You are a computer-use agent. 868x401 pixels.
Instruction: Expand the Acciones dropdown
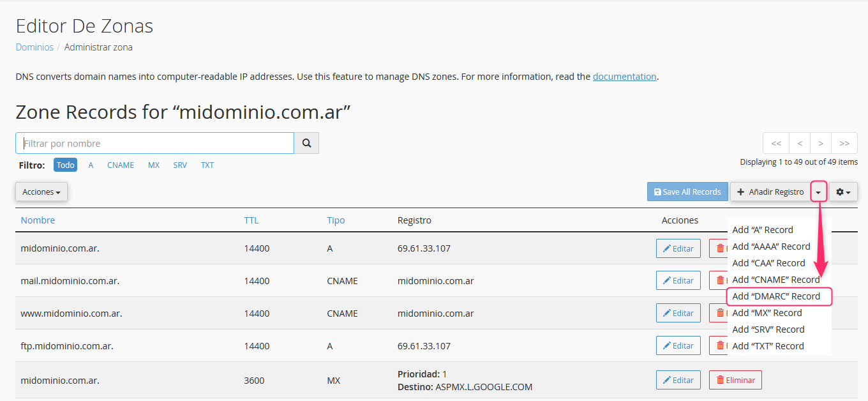(x=41, y=192)
